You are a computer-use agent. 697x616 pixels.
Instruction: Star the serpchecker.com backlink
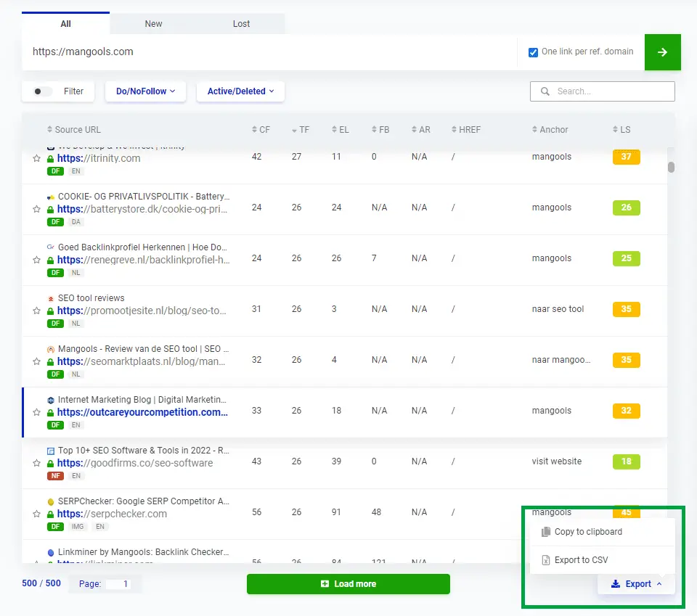click(36, 514)
